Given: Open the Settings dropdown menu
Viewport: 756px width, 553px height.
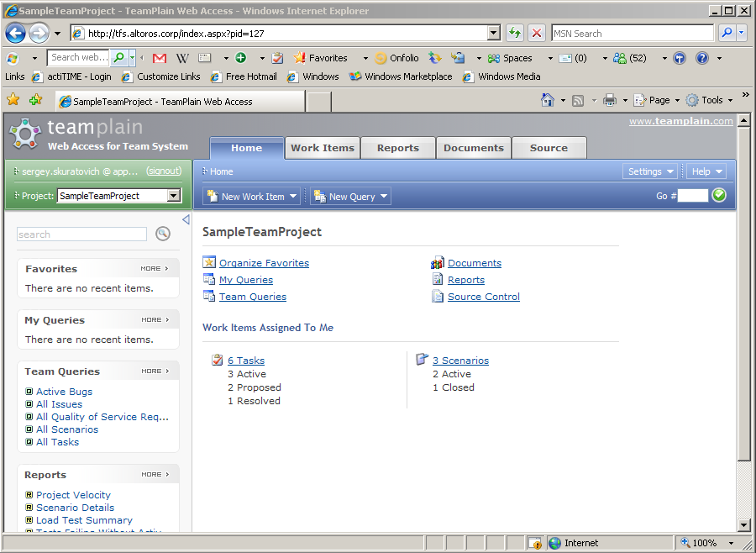Looking at the screenshot, I should tap(650, 171).
